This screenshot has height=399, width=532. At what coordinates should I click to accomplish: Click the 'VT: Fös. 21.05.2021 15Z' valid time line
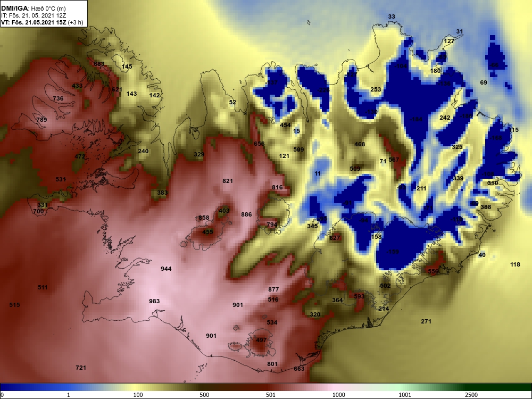tap(34, 22)
